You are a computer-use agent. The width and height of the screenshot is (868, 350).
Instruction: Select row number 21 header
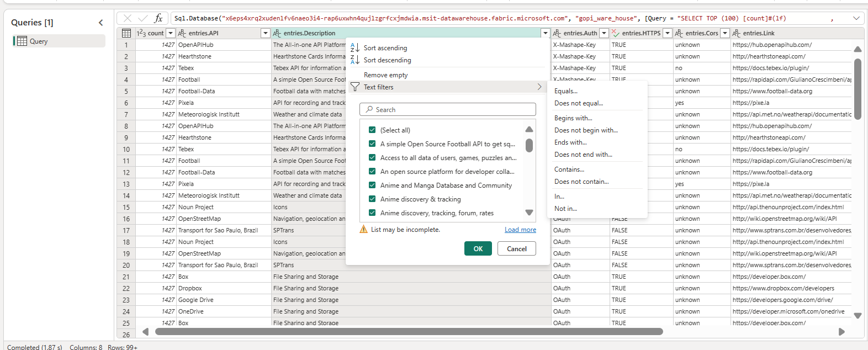click(126, 277)
